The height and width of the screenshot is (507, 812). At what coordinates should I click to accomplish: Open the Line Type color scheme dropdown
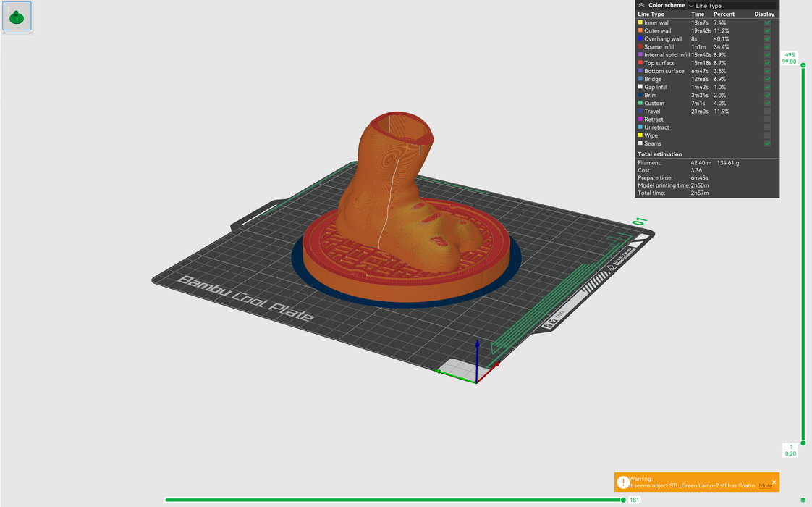[x=731, y=6]
